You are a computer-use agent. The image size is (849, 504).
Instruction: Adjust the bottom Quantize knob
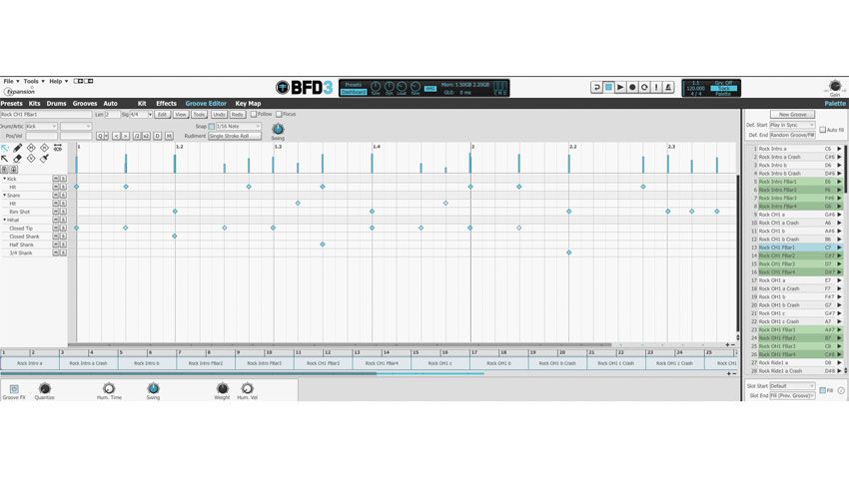[x=44, y=388]
